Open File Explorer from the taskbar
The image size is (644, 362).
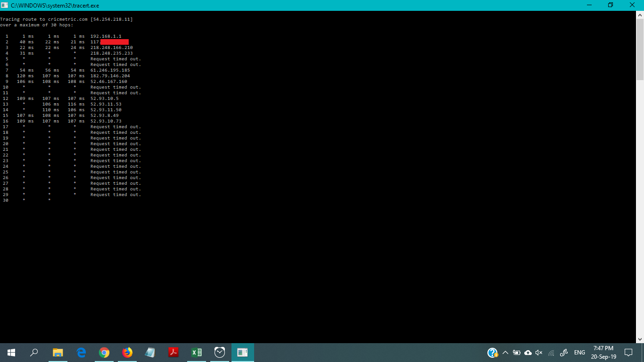click(x=58, y=353)
